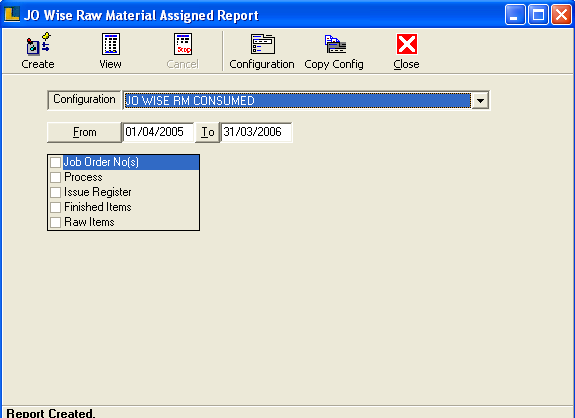Viewport: 575px width, 418px height.
Task: Open the Configuration toolbar icon
Action: tap(263, 44)
